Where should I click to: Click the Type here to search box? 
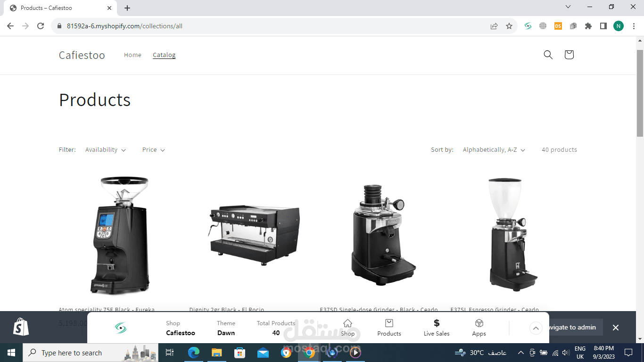tap(90, 353)
